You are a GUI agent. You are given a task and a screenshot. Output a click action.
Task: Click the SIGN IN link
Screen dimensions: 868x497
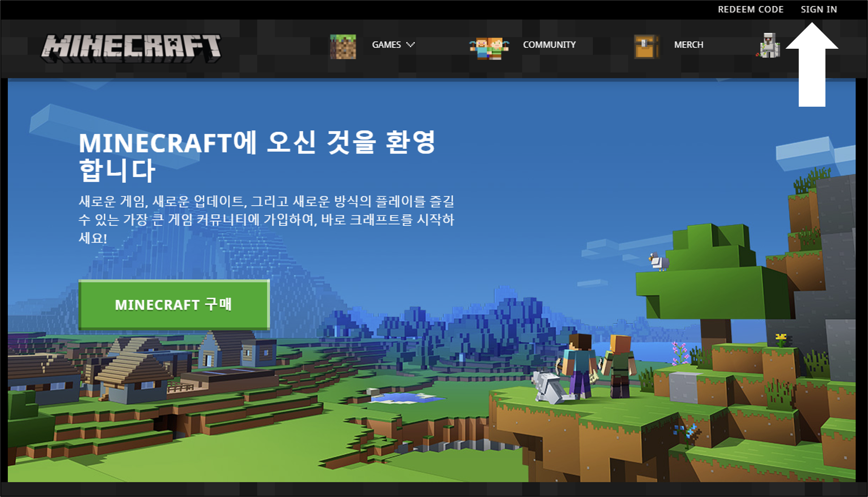(x=819, y=9)
